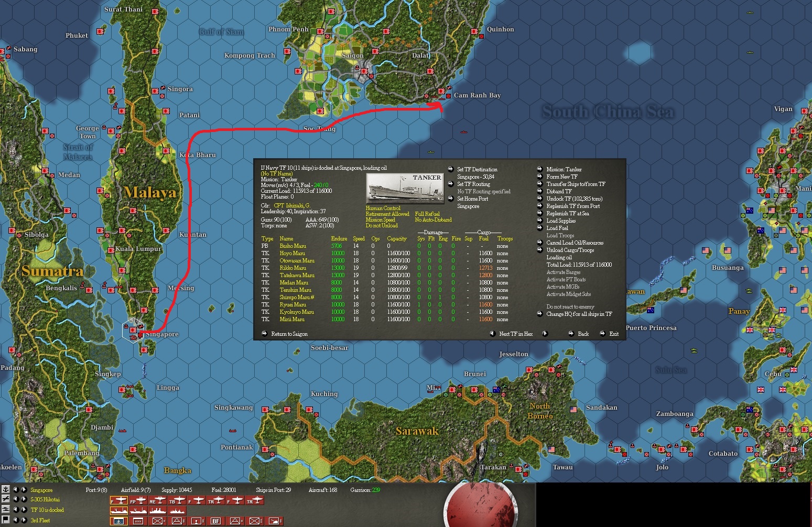Screen dimensions: 812x527
Task: Select the TB torpedo bomber air group icon
Action: coord(177,500)
